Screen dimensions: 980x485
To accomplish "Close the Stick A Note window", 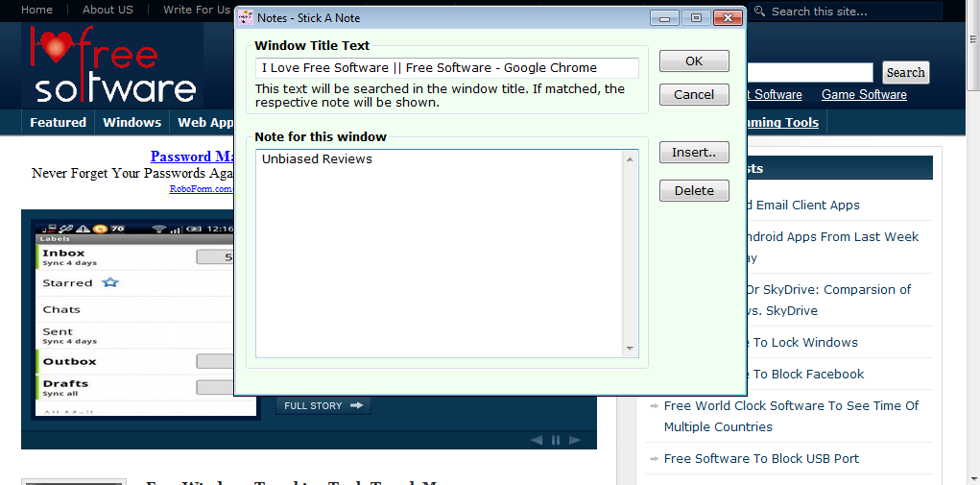I will pos(728,18).
